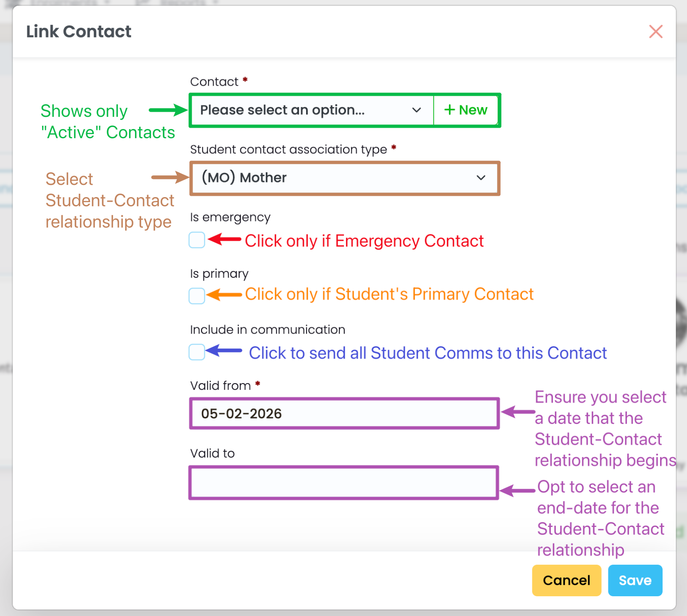
Task: Click the "Valid from" field label
Action: [220, 386]
